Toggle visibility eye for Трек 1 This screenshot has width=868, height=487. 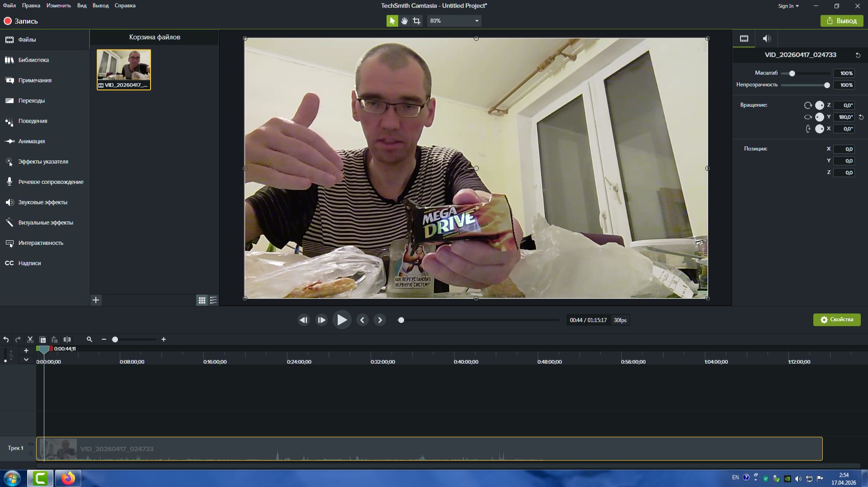tap(31, 445)
